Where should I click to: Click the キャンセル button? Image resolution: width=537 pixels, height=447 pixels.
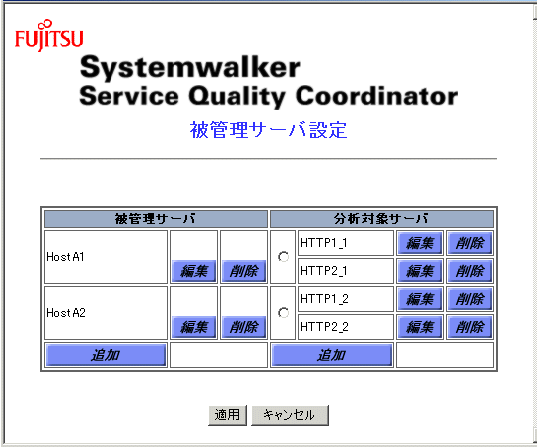click(290, 415)
